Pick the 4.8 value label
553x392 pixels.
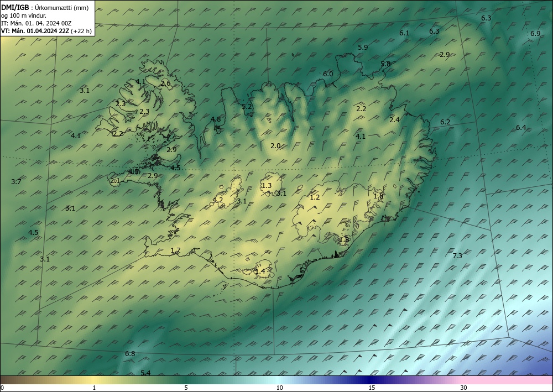(216, 119)
